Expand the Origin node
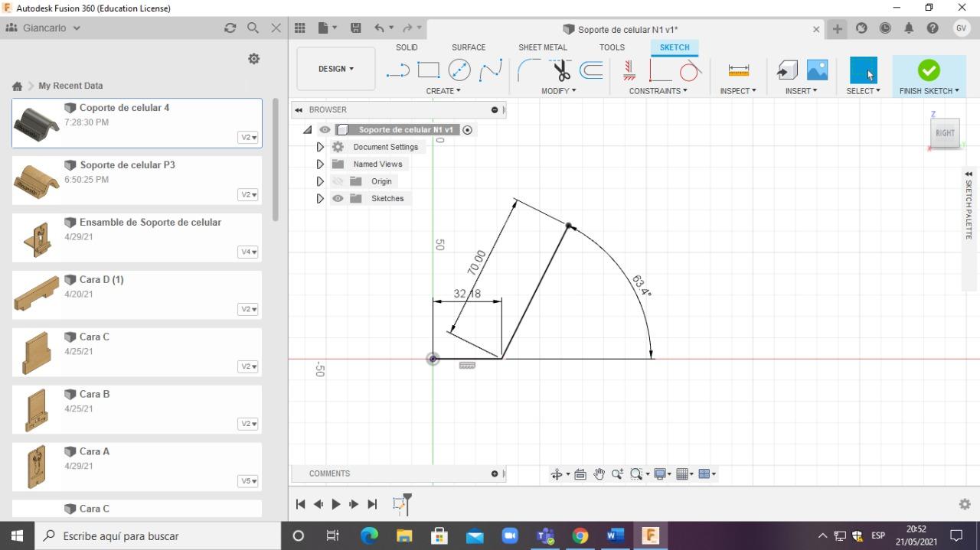Image resolution: width=980 pixels, height=550 pixels. coord(320,181)
